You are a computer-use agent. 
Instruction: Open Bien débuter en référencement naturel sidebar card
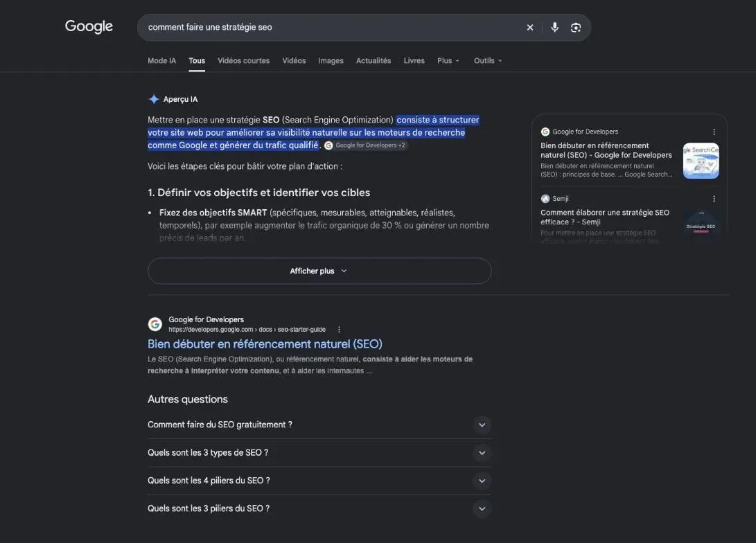pos(606,150)
